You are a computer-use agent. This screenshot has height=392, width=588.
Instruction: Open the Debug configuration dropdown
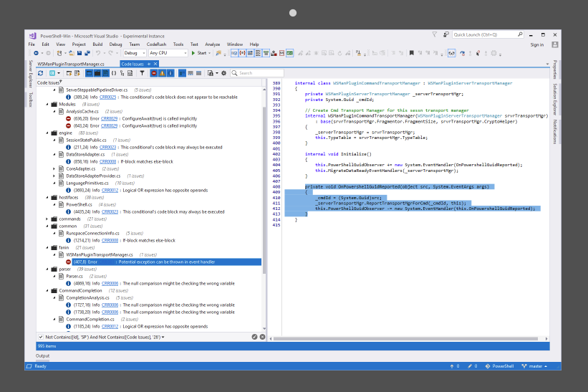tap(134, 53)
